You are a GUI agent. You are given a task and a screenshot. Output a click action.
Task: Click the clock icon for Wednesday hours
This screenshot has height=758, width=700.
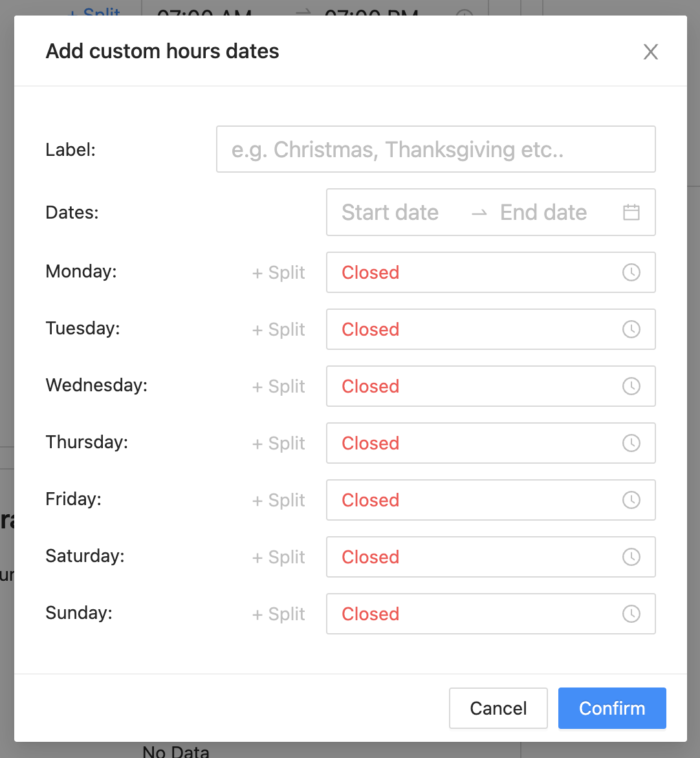[x=631, y=386]
